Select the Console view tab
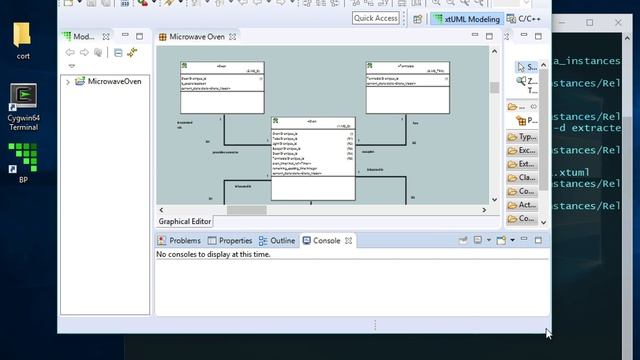 [x=321, y=241]
